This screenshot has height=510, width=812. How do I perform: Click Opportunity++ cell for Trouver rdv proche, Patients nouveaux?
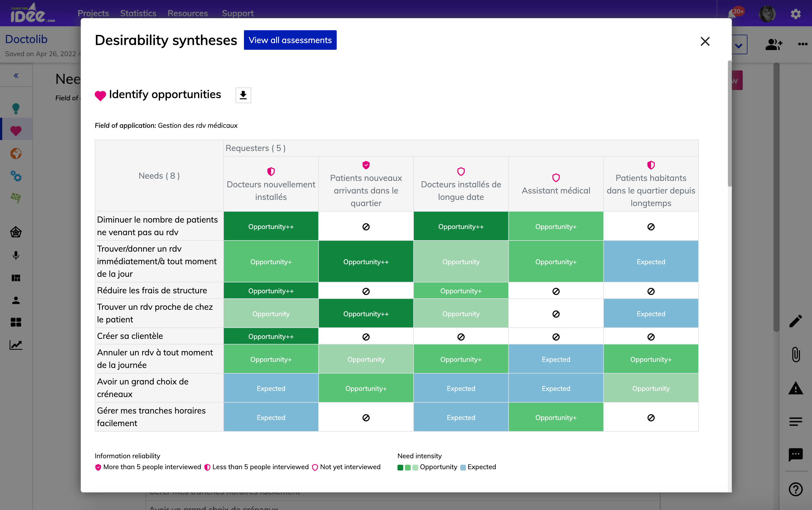click(366, 313)
